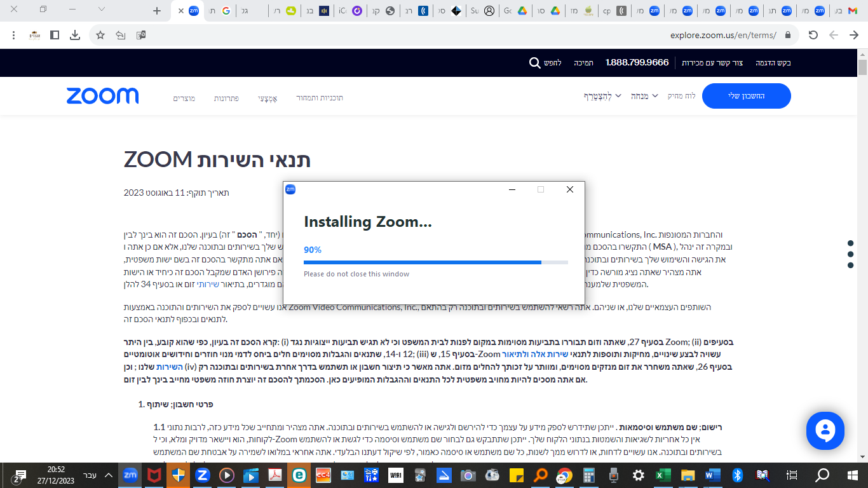Open the לוח מחיק link

(x=681, y=96)
